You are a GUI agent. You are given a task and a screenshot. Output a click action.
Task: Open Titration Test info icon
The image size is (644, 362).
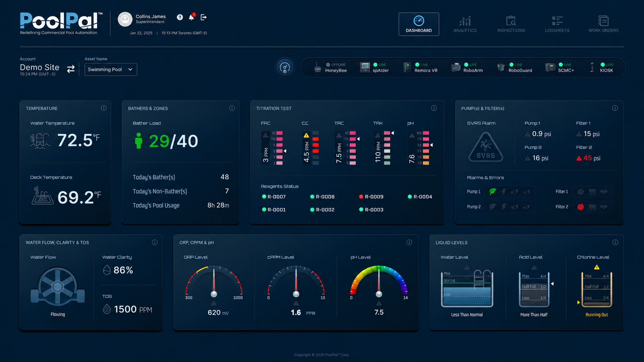click(x=434, y=108)
